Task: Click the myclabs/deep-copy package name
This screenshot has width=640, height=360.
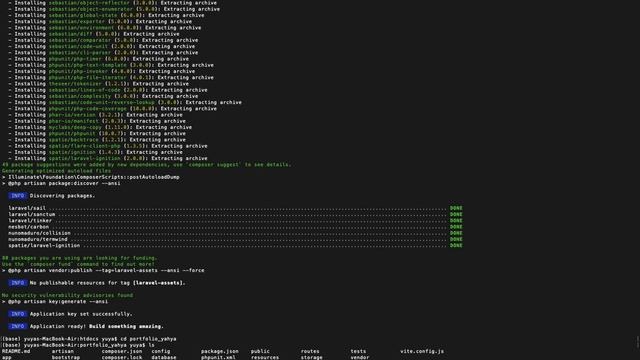Action: coord(75,127)
